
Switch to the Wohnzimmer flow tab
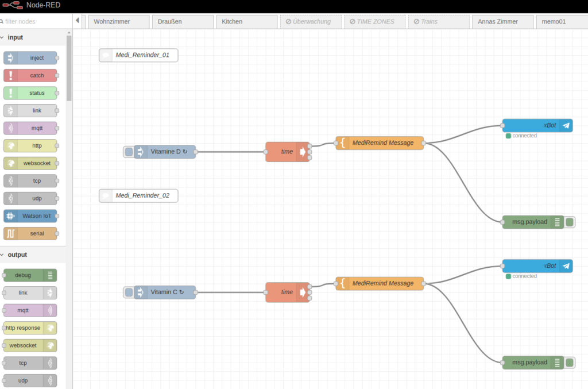tap(117, 22)
